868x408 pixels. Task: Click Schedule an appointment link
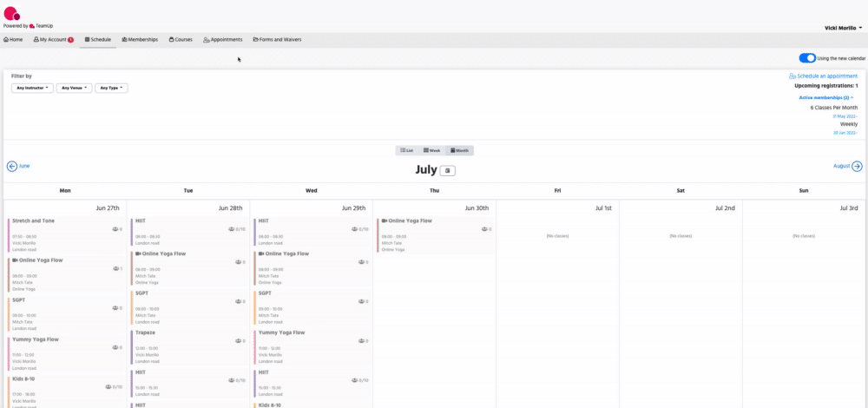click(x=823, y=76)
